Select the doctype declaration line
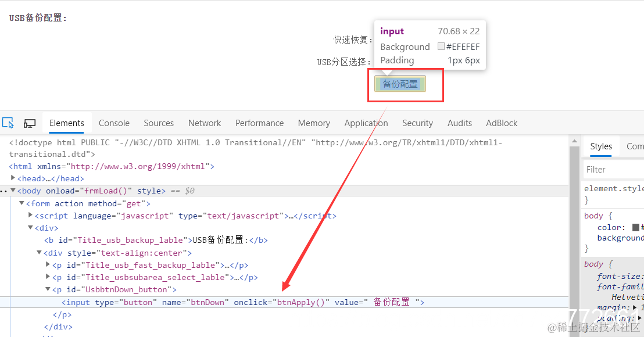This screenshot has width=644, height=337. click(256, 148)
